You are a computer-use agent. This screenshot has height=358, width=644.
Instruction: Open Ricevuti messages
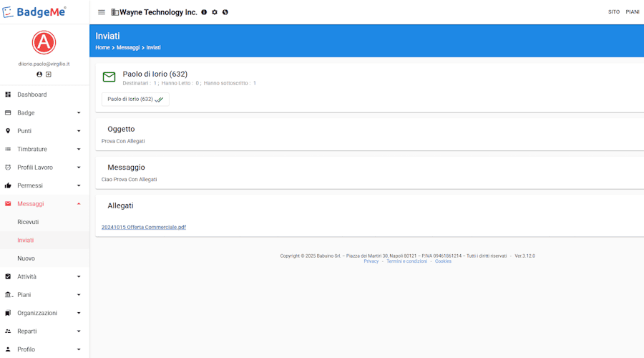coord(44,222)
